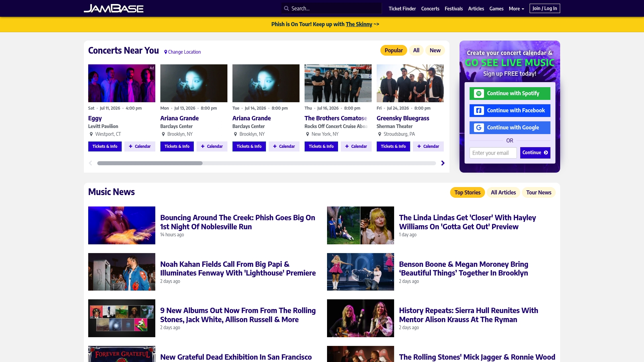Screen dimensions: 644x362
Task: Select the Popular concerts filter
Action: pos(393,50)
